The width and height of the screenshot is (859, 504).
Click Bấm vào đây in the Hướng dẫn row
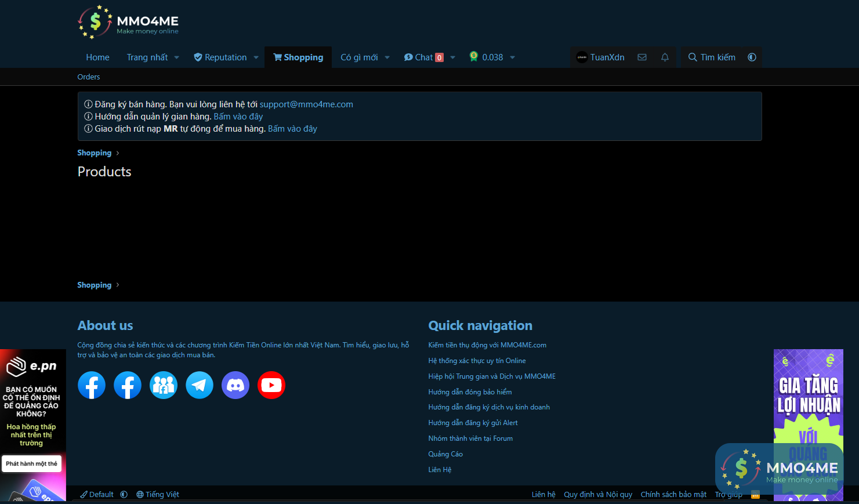tap(238, 117)
